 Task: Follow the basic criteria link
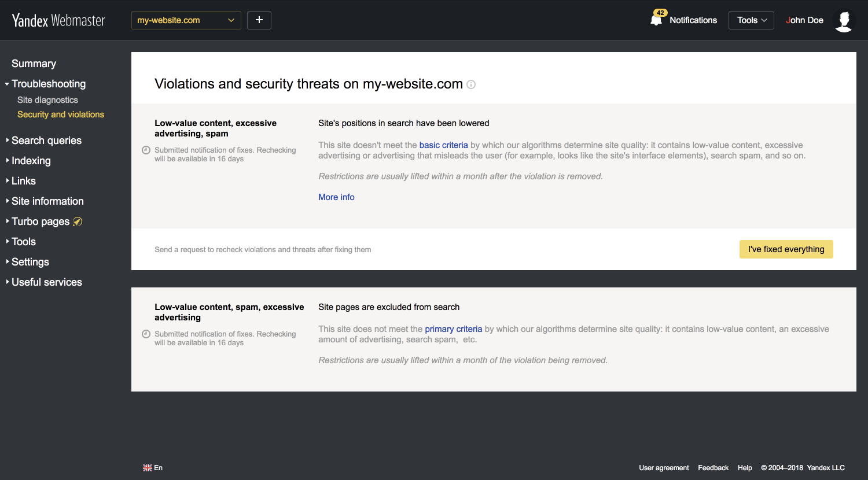point(443,145)
